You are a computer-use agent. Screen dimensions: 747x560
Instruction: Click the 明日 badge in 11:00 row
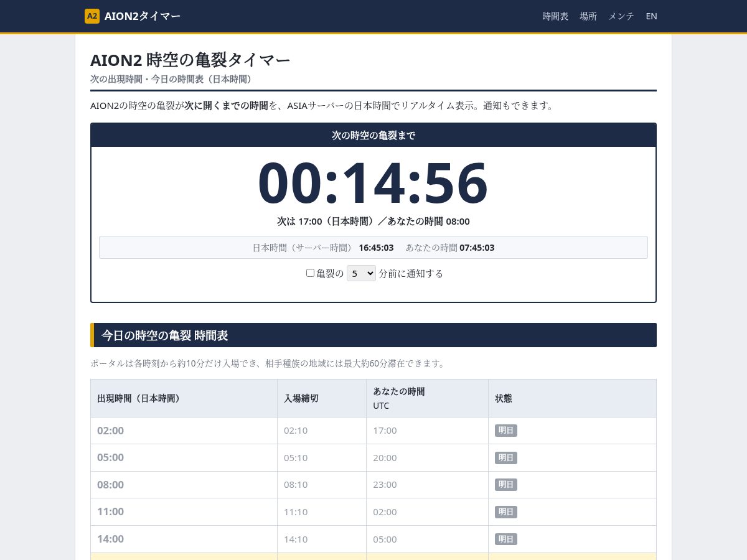pyautogui.click(x=506, y=511)
